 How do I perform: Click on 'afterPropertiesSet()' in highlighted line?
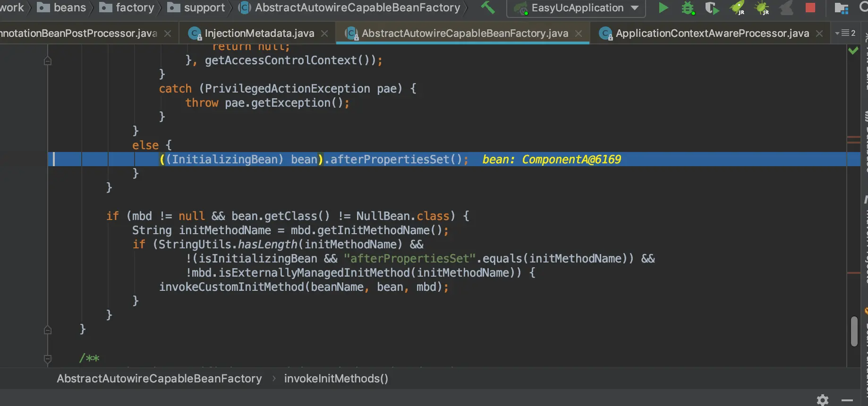tap(396, 160)
